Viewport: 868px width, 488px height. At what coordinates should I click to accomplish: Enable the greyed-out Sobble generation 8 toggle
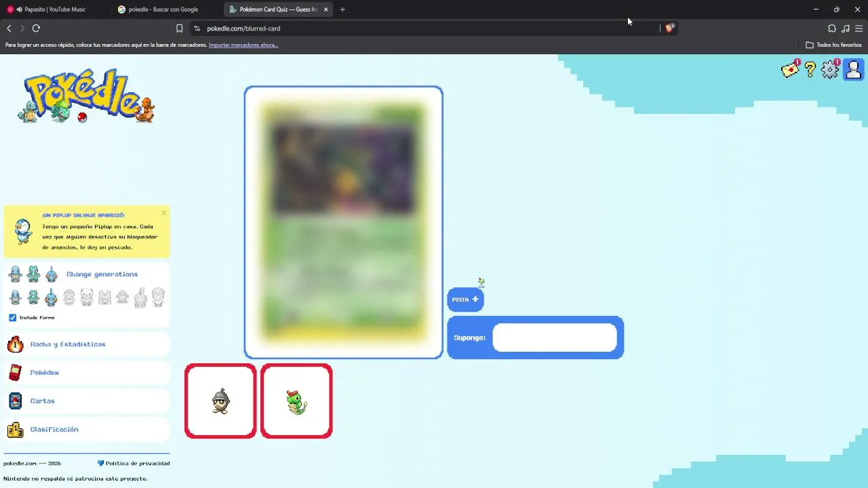140,297
